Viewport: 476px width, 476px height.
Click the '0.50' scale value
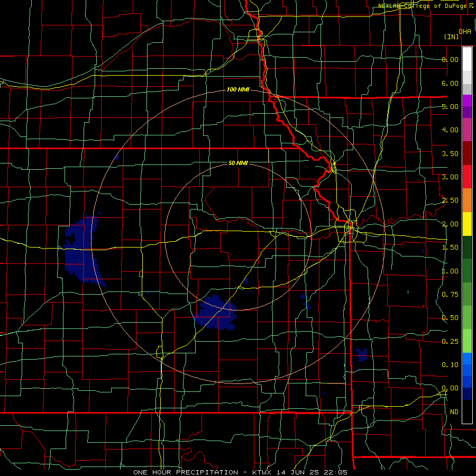coord(450,318)
